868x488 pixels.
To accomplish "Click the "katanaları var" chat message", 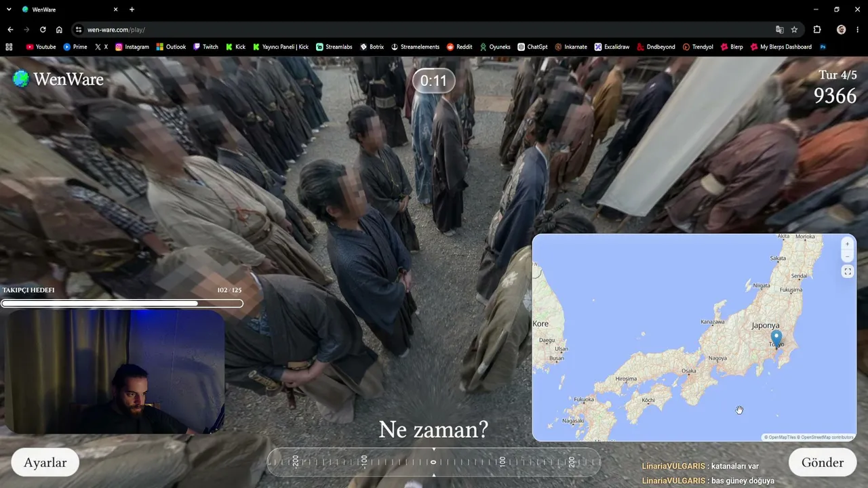I will pos(735,466).
